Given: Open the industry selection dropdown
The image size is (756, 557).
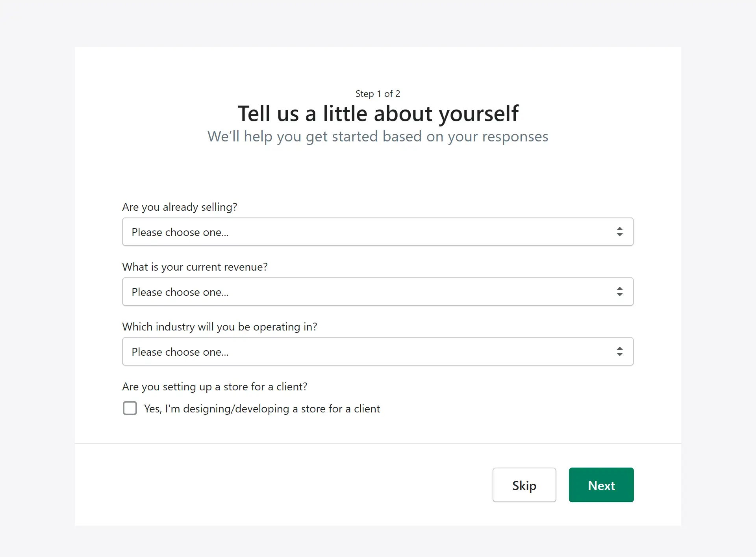Looking at the screenshot, I should [x=377, y=351].
